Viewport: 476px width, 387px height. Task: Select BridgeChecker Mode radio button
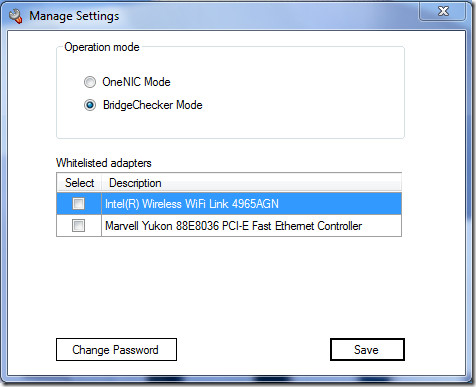pos(90,105)
